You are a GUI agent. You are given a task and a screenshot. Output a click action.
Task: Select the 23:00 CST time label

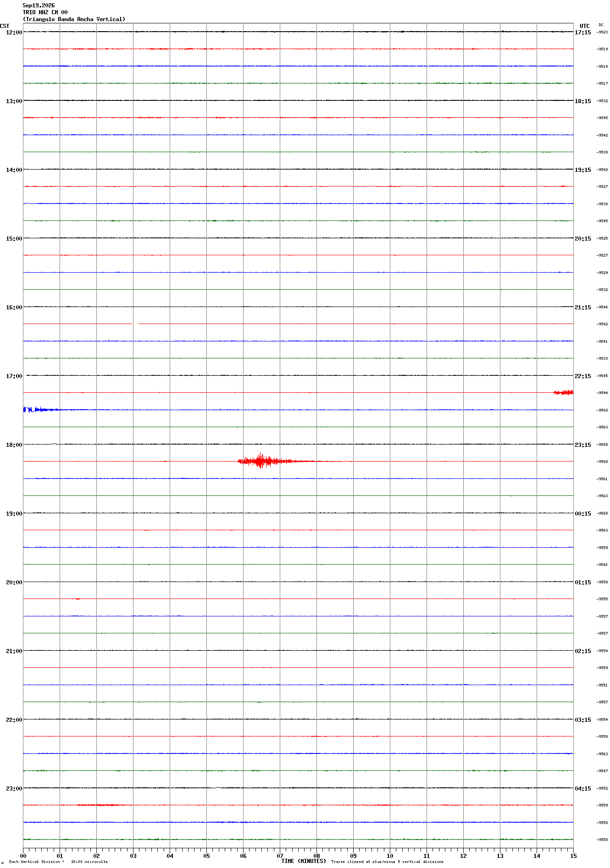point(14,788)
